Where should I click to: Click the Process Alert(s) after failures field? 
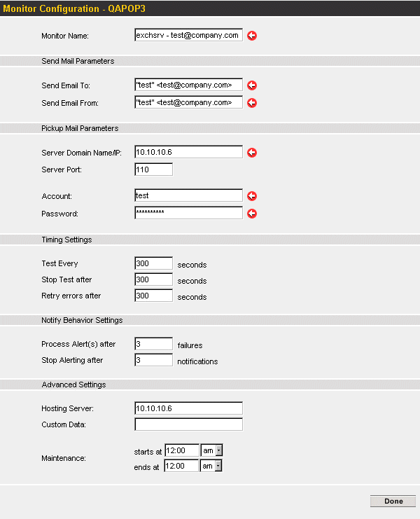153,344
